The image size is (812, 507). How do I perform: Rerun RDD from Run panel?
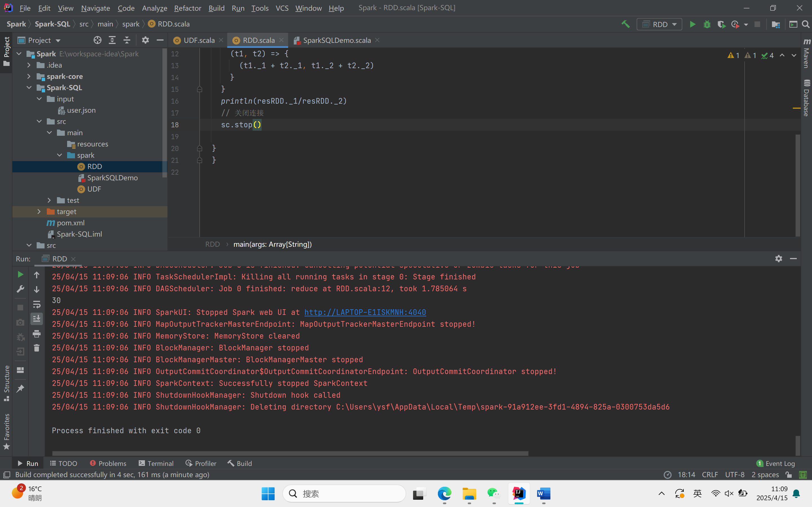[x=20, y=275]
